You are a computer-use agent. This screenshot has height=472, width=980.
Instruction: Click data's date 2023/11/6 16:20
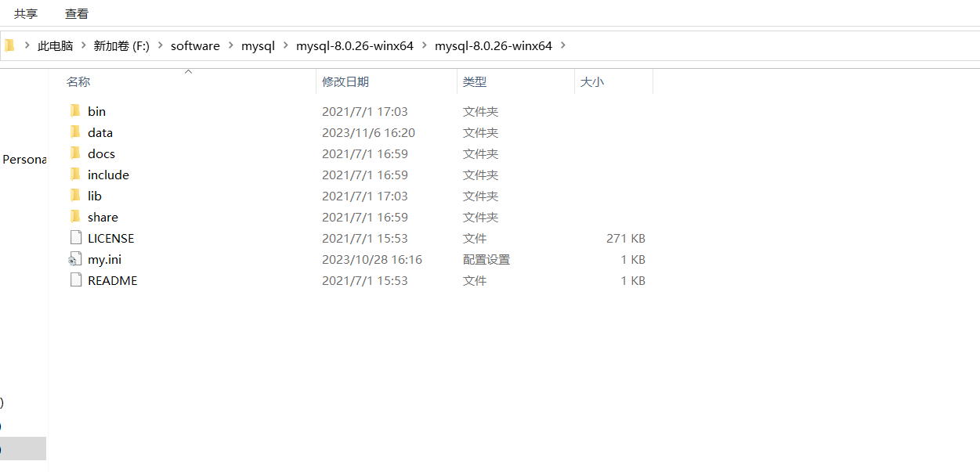(368, 132)
